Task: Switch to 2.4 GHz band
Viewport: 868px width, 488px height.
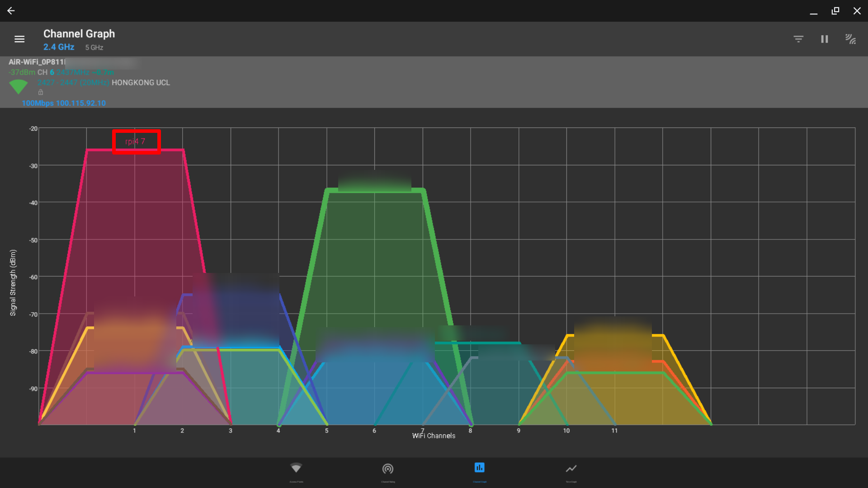Action: point(59,47)
